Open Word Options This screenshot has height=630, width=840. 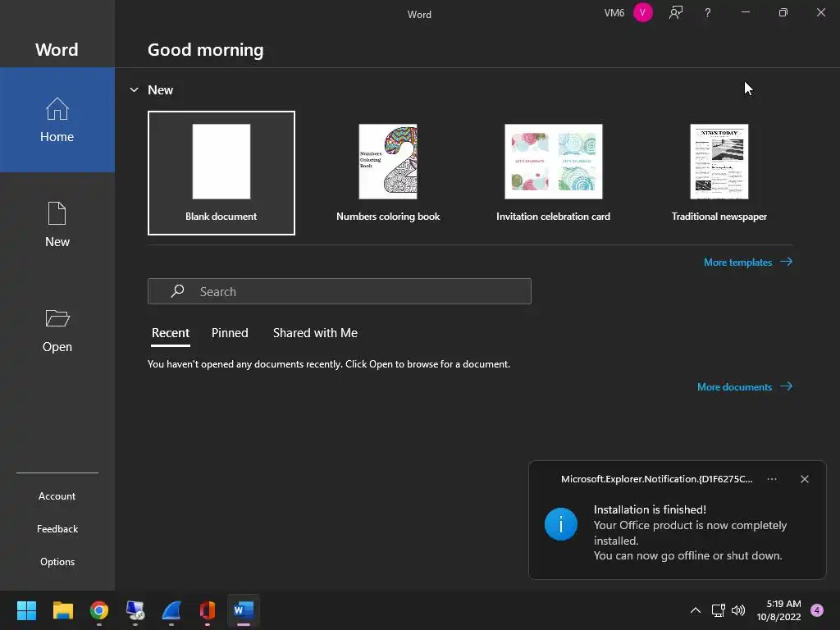(57, 561)
